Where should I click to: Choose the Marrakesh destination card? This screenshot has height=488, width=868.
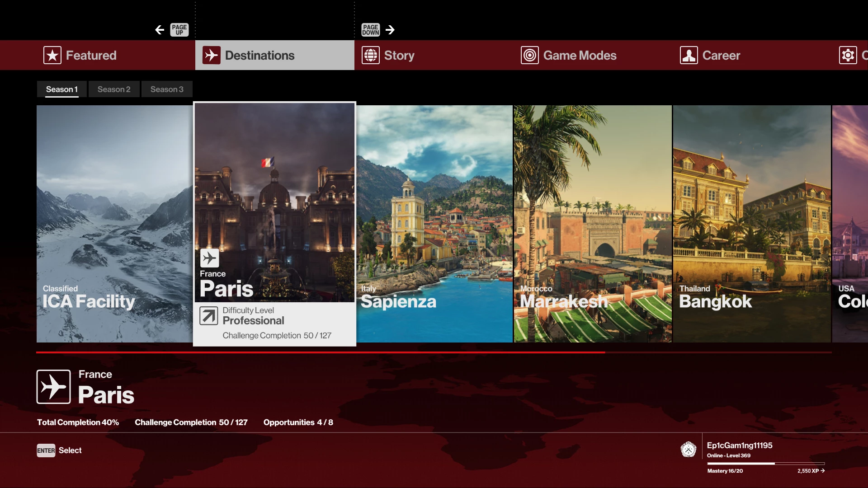click(593, 224)
